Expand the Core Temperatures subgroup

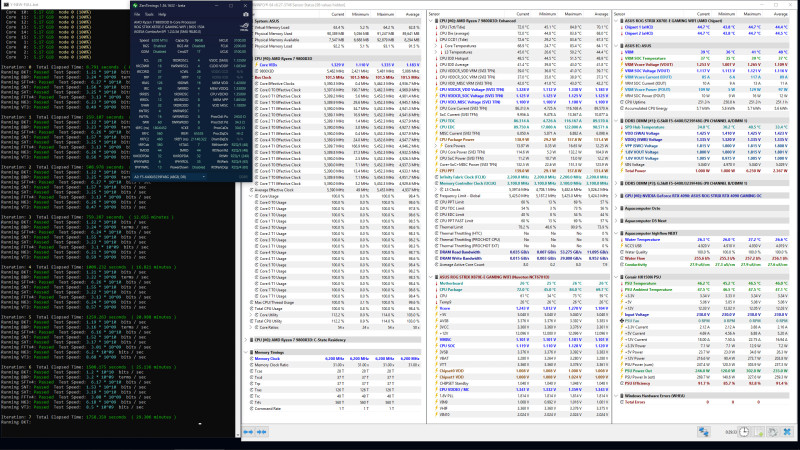(436, 46)
